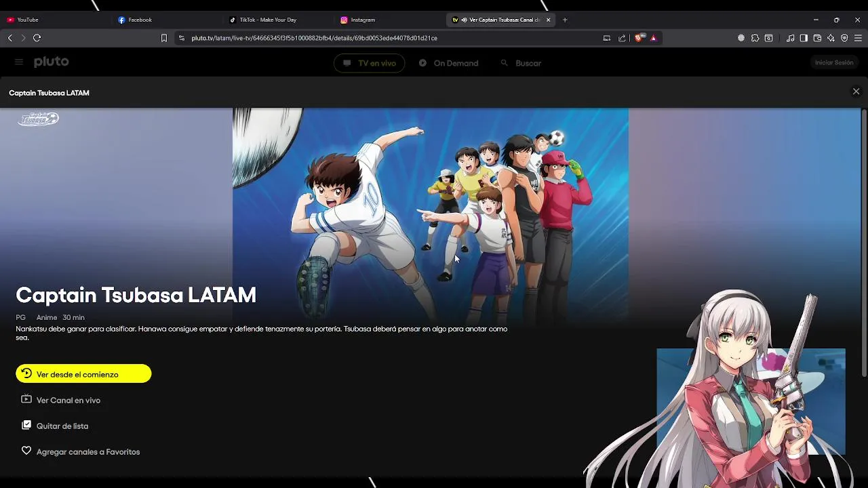The image size is (868, 488).
Task: Click the site settings icon
Action: coord(181,38)
